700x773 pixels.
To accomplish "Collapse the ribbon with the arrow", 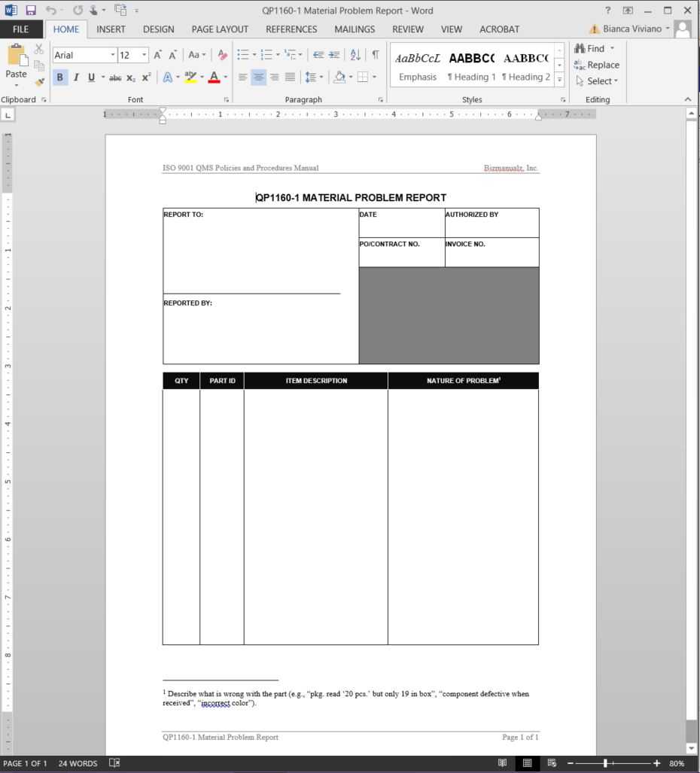I will (688, 99).
